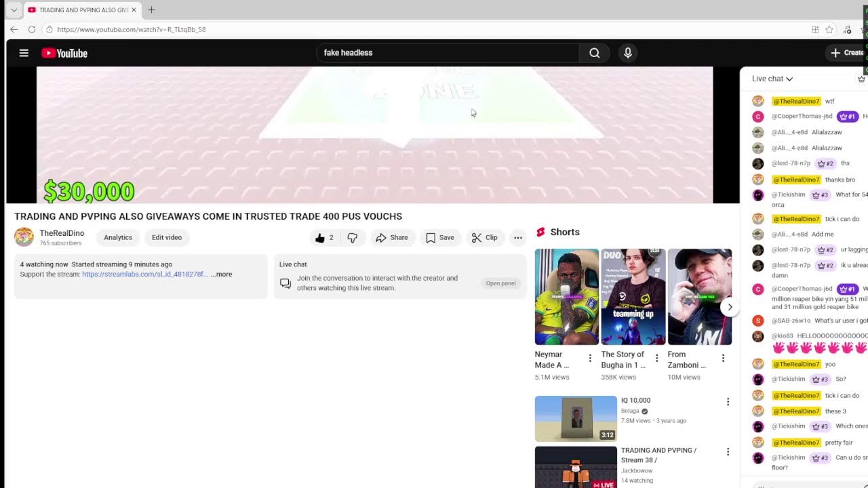Image resolution: width=868 pixels, height=488 pixels.
Task: Go to YouTube home via the logo
Action: (x=64, y=53)
